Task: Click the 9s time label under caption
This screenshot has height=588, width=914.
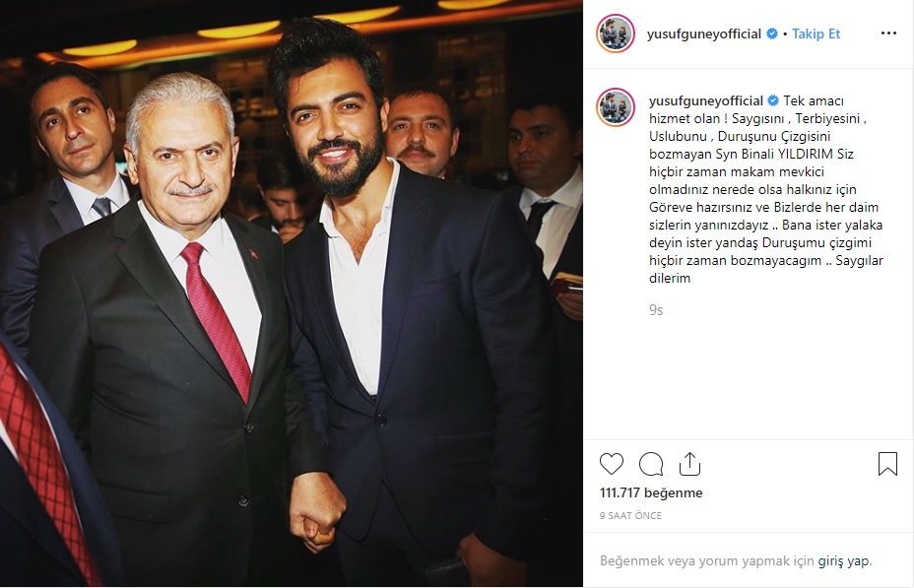Action: 656,310
